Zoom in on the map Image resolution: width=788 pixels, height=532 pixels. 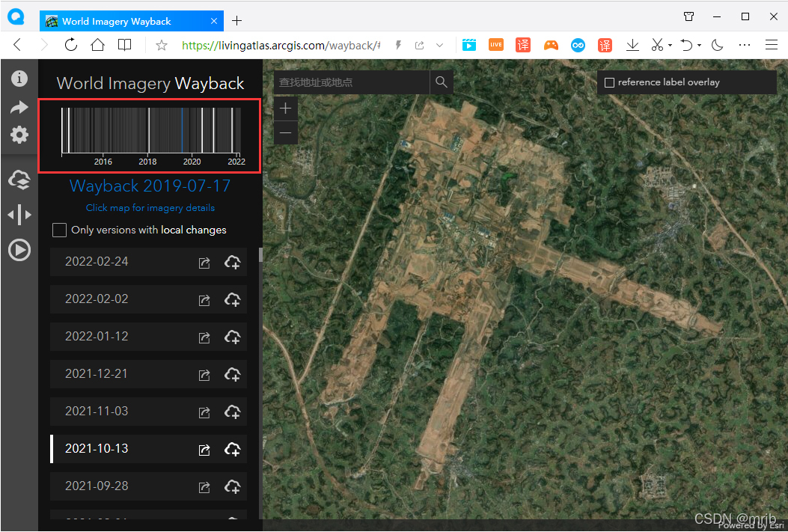285,108
